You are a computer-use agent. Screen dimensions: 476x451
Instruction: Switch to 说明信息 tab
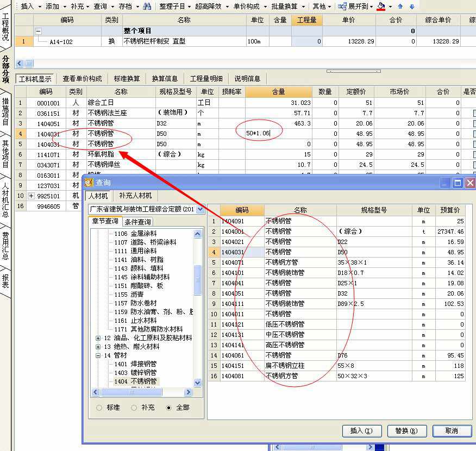click(247, 79)
